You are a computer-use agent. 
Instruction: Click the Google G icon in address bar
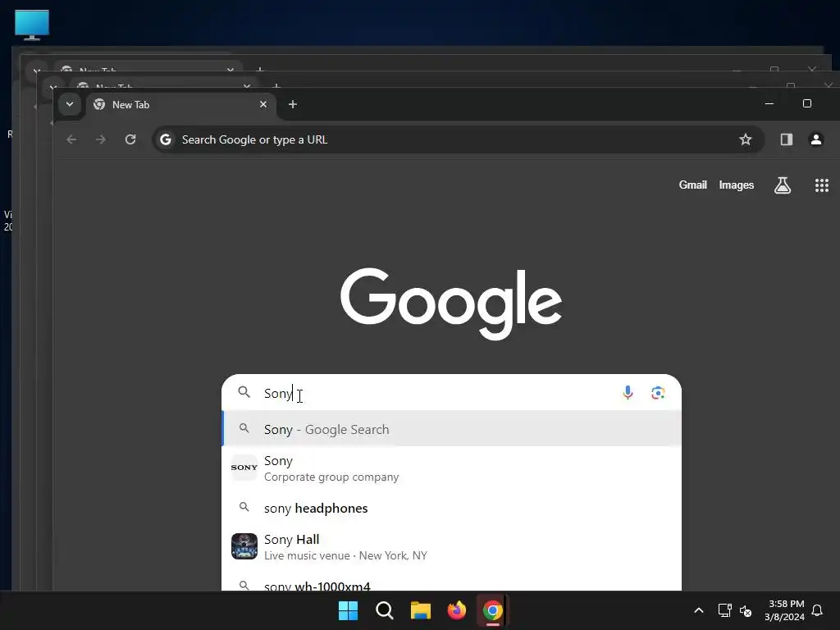tap(166, 139)
